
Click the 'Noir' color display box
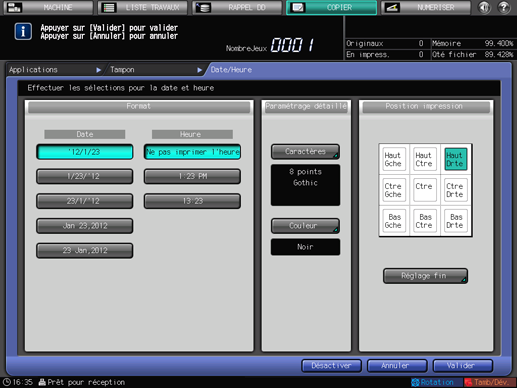click(x=305, y=247)
